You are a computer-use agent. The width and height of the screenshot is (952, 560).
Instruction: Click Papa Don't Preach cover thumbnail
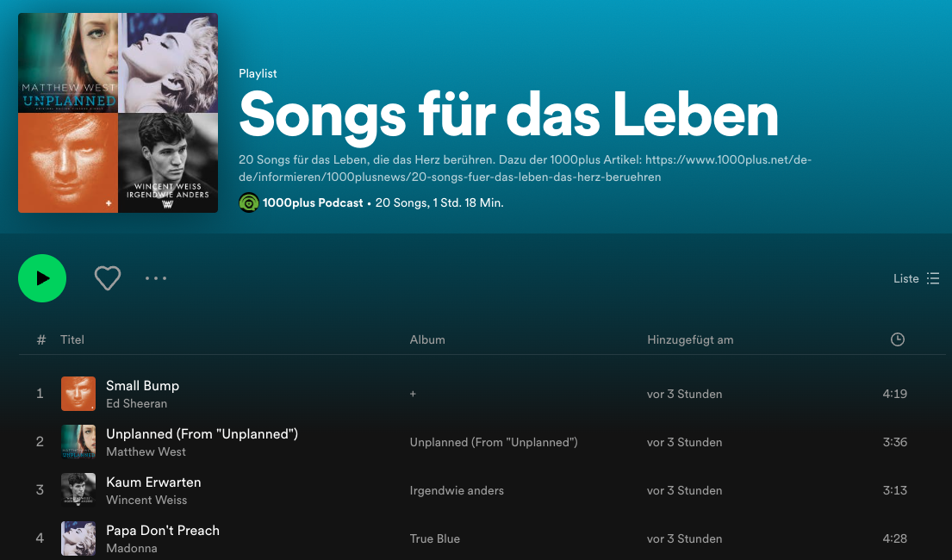pyautogui.click(x=78, y=538)
